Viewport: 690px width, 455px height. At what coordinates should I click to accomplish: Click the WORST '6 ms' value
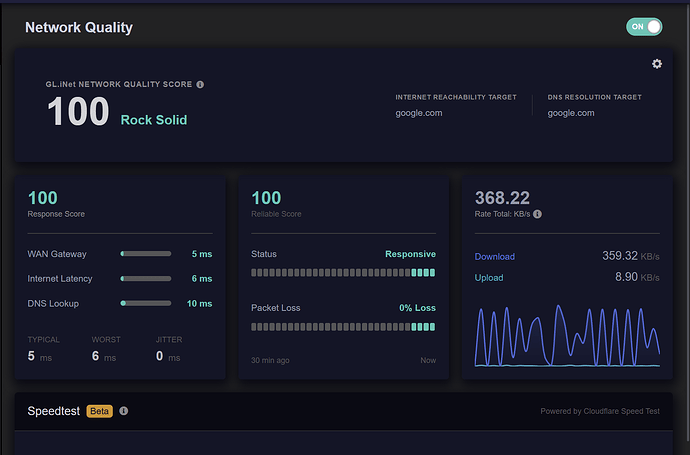(x=104, y=356)
